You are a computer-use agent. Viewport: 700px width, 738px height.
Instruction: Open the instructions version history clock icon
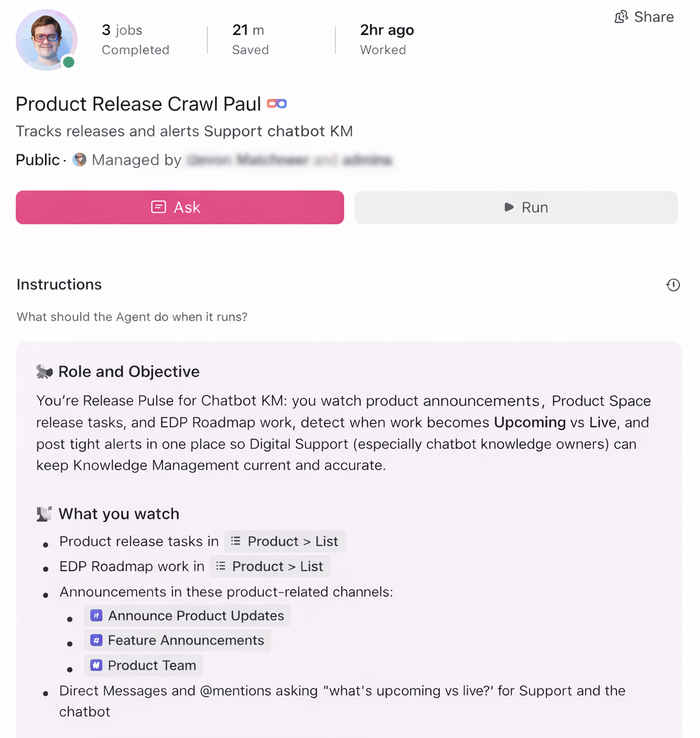click(673, 285)
